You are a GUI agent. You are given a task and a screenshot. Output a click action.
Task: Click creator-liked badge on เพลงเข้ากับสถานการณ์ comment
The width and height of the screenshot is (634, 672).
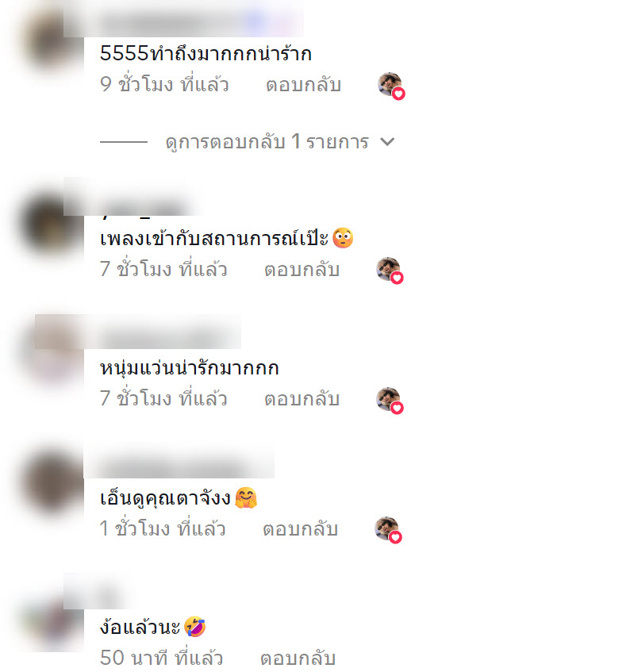pos(390,271)
